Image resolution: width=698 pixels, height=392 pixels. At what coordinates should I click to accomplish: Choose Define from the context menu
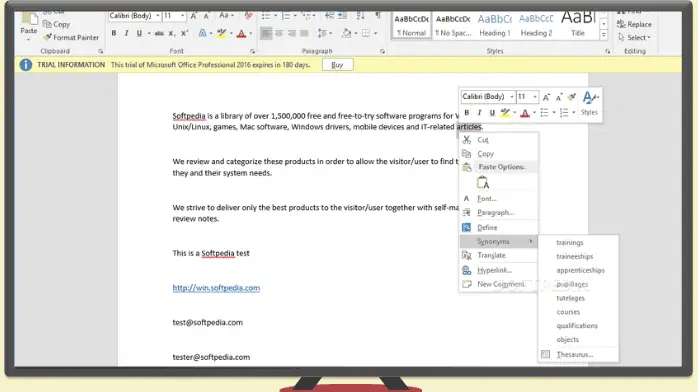499,227
